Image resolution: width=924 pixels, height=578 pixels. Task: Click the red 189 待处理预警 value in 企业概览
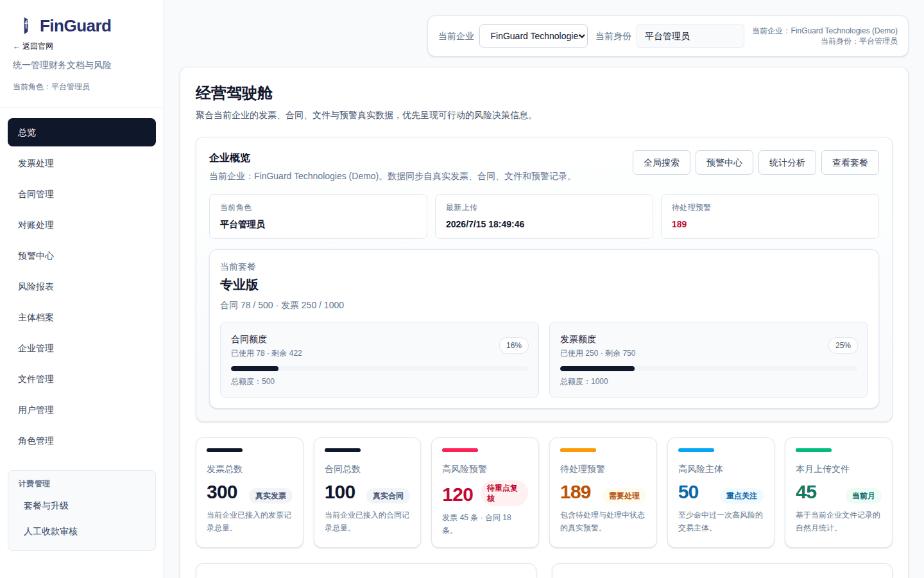[x=679, y=224]
